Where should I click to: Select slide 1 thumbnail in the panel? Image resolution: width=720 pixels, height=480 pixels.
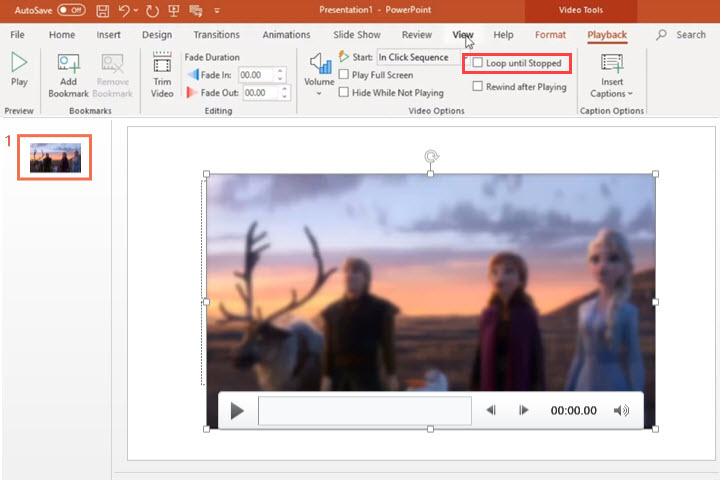click(x=55, y=157)
